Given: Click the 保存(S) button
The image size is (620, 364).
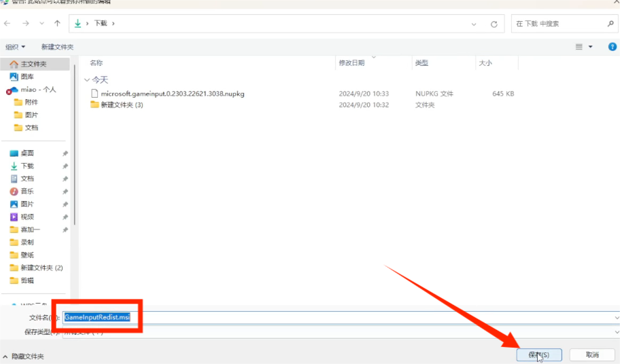Looking at the screenshot, I should tap(538, 354).
